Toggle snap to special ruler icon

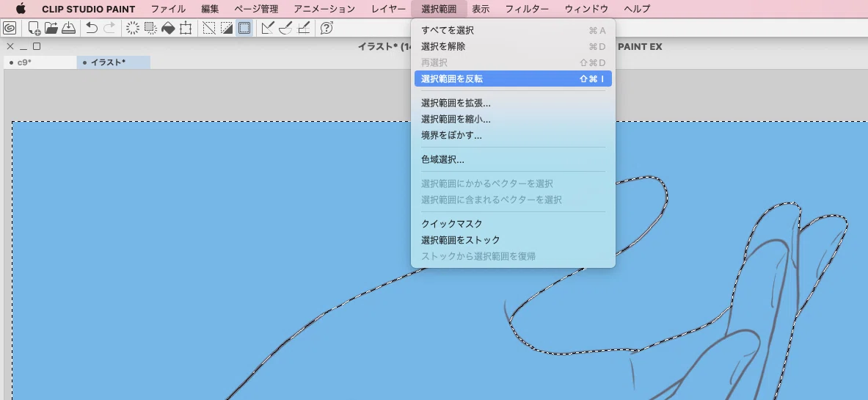pyautogui.click(x=285, y=28)
